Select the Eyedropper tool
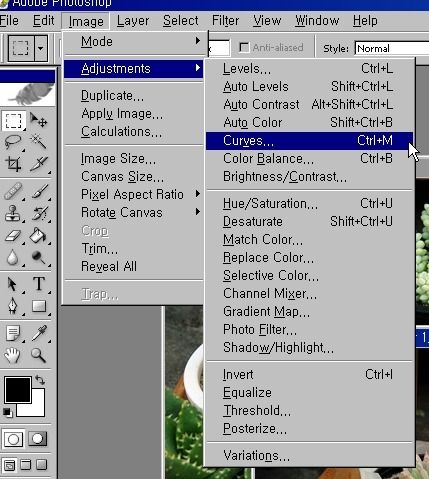This screenshot has height=479, width=429. 39,333
